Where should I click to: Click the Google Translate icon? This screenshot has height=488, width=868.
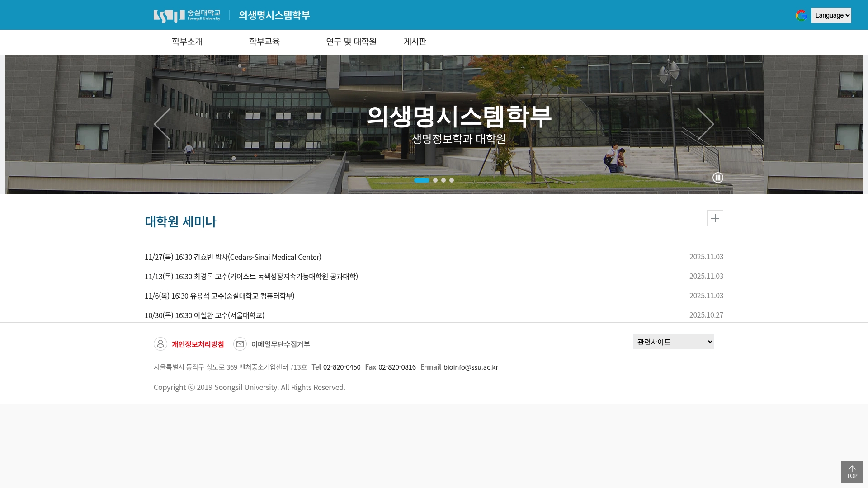[801, 15]
